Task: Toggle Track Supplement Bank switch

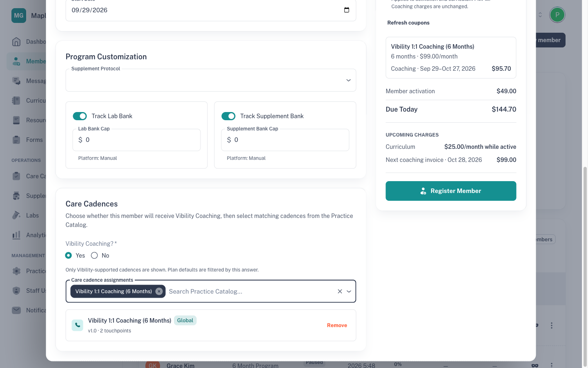Action: 228,116
